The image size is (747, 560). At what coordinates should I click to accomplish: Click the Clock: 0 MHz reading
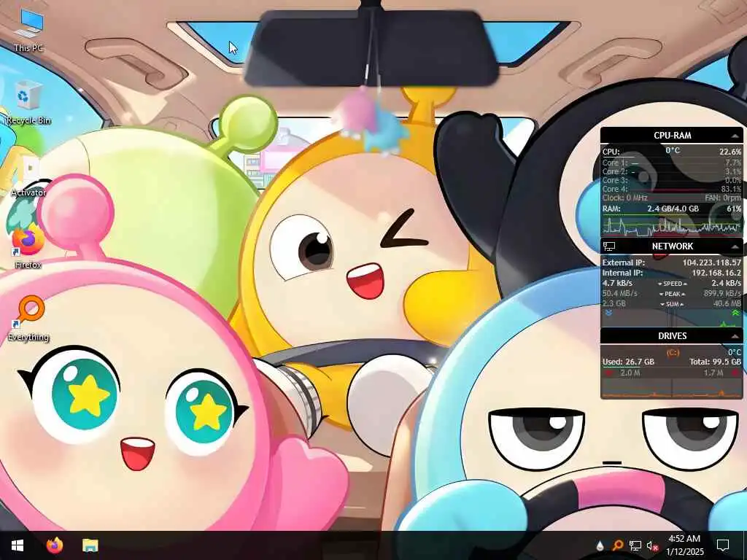click(x=624, y=198)
